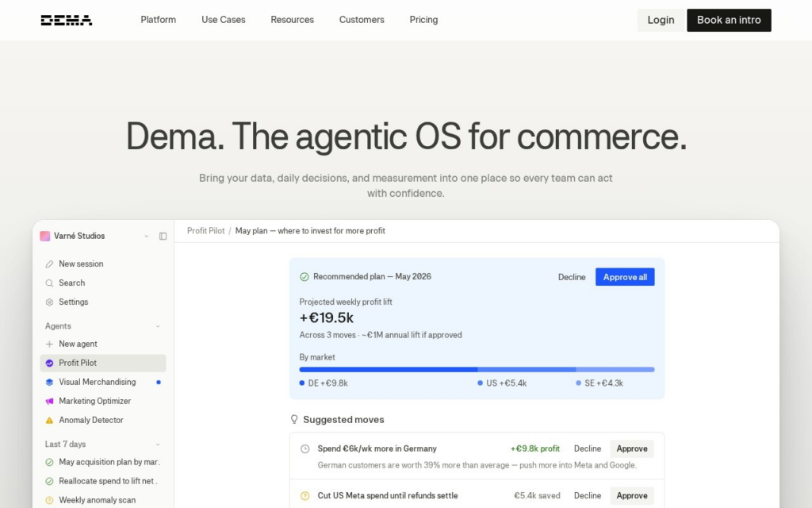
Task: Click the +€19.5k projected lift value
Action: coord(326,317)
